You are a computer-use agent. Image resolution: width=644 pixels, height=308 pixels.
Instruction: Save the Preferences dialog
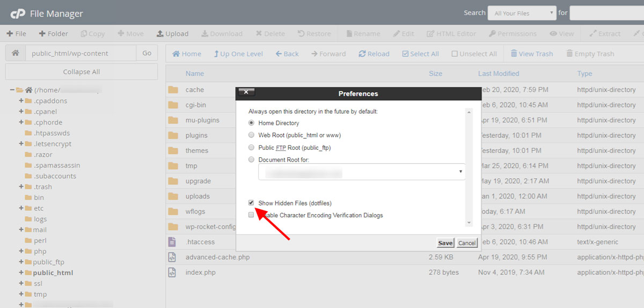(445, 243)
